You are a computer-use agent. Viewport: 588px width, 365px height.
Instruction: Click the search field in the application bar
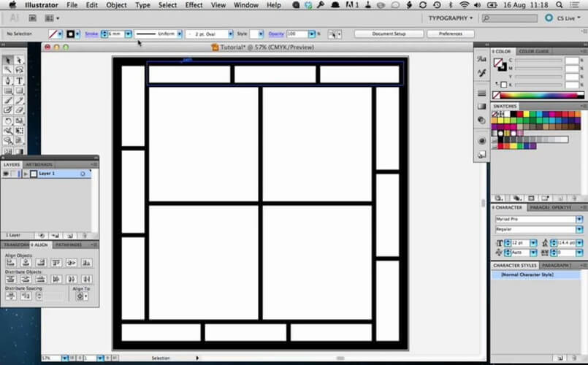pyautogui.click(x=509, y=18)
